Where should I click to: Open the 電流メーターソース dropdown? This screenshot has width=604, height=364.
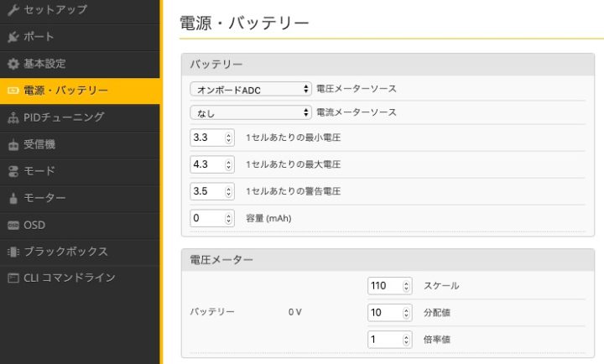coord(250,112)
